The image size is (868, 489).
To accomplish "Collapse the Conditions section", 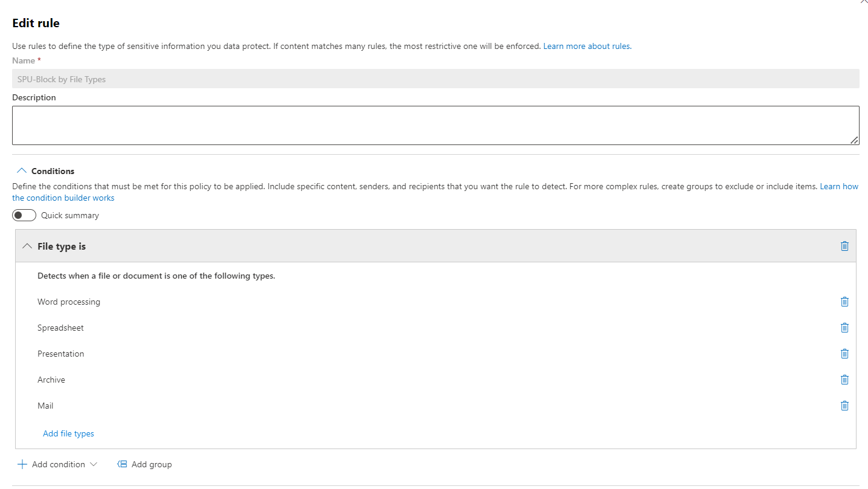I will [x=22, y=170].
